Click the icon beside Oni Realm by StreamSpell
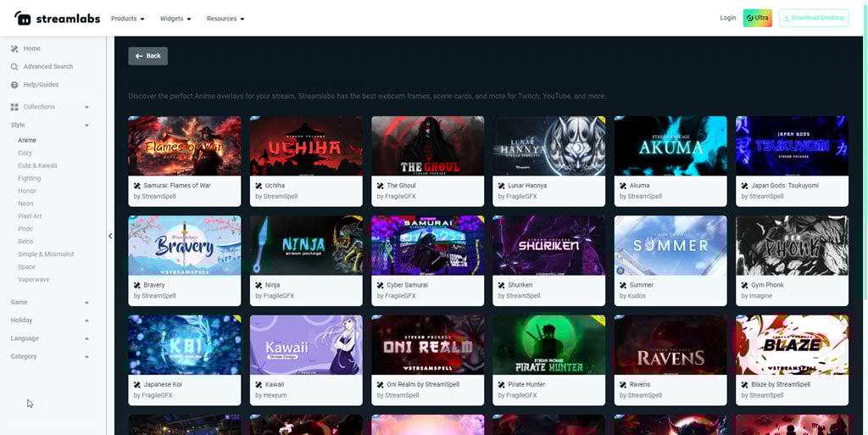 381,385
